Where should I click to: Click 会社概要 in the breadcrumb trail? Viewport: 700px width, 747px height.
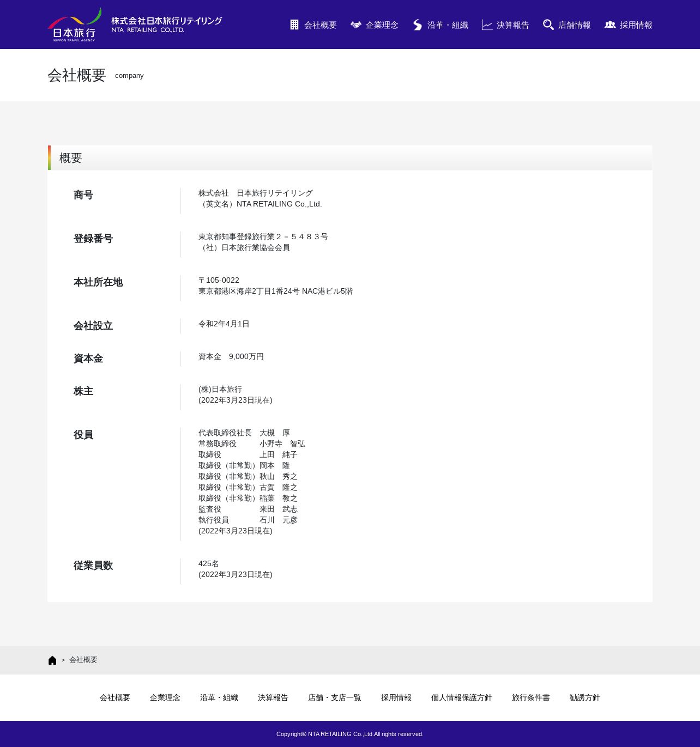click(x=83, y=660)
